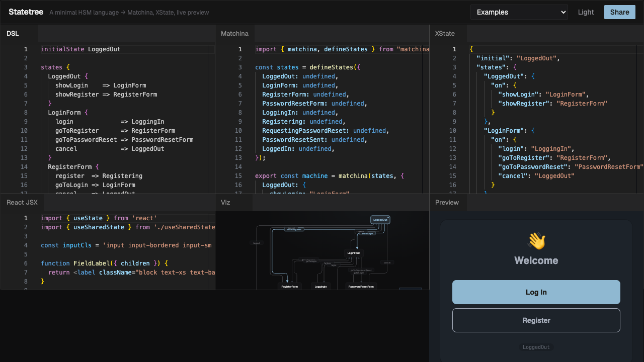Click 'register => Registering' line in DSL

tap(99, 176)
